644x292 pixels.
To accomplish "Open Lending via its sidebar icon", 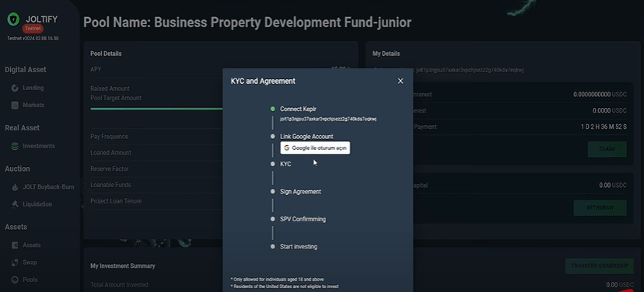I will click(x=15, y=88).
